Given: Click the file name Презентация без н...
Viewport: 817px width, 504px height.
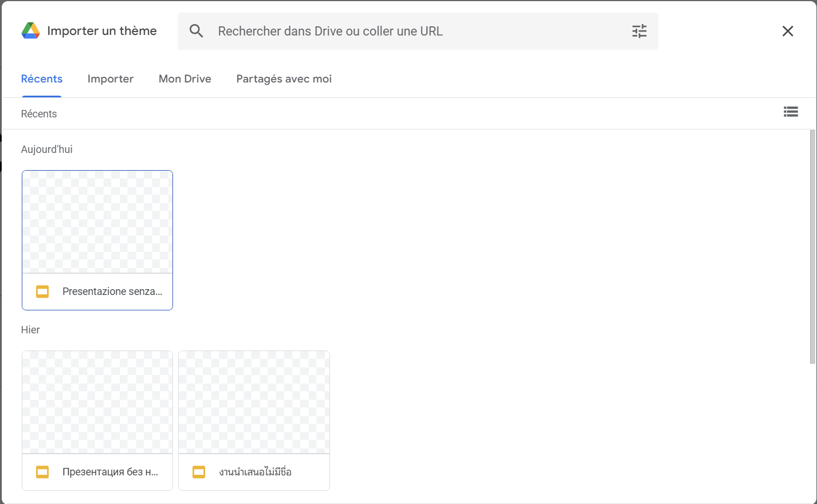Looking at the screenshot, I should tap(110, 472).
